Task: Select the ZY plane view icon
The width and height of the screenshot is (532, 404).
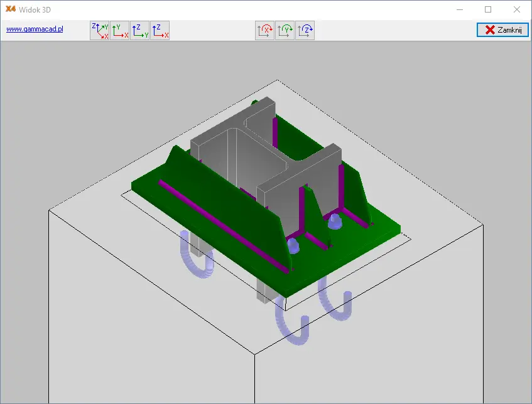Action: (x=140, y=30)
